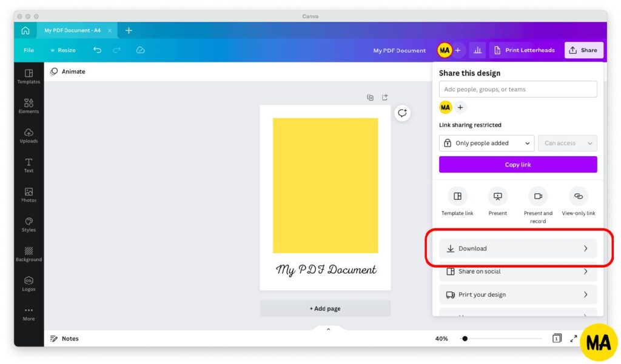Click the purple Copy link button

click(518, 165)
